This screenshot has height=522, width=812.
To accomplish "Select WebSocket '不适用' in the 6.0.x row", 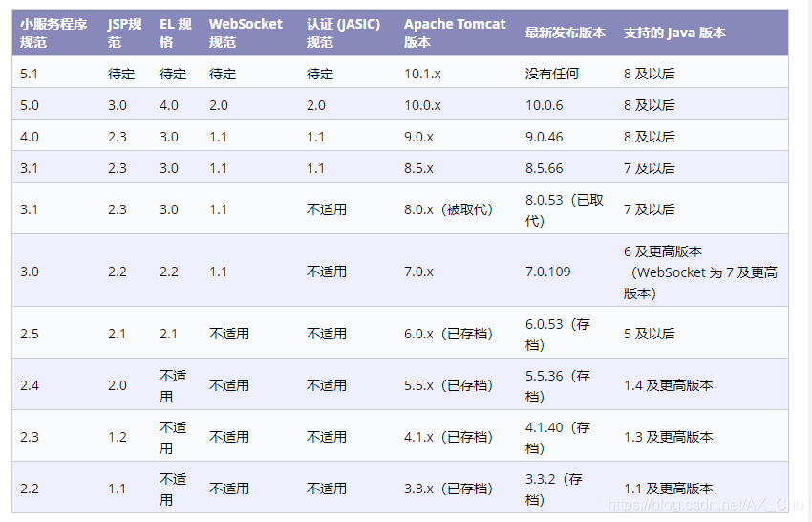I will (229, 334).
